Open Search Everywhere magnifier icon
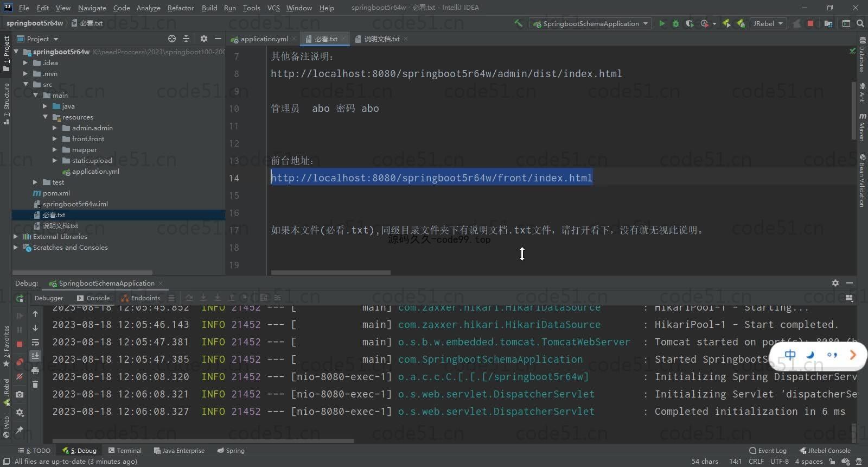The width and height of the screenshot is (868, 467). tap(860, 23)
